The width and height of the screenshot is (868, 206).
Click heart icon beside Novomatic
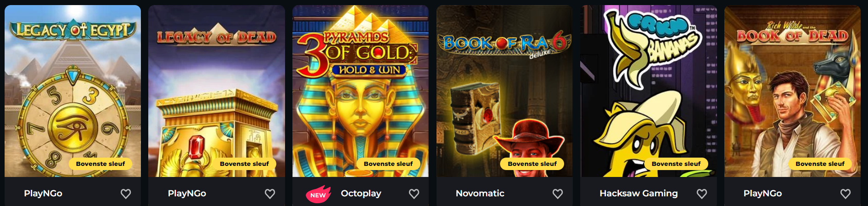click(558, 194)
